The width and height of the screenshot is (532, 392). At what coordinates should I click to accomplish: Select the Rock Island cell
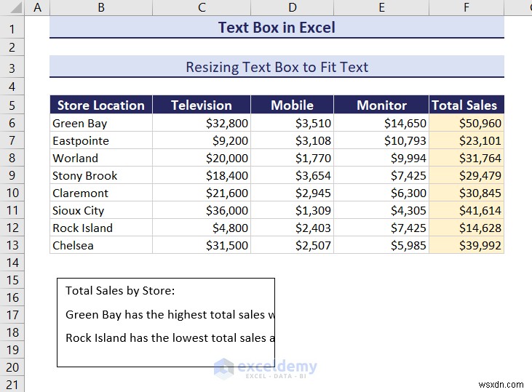click(101, 228)
